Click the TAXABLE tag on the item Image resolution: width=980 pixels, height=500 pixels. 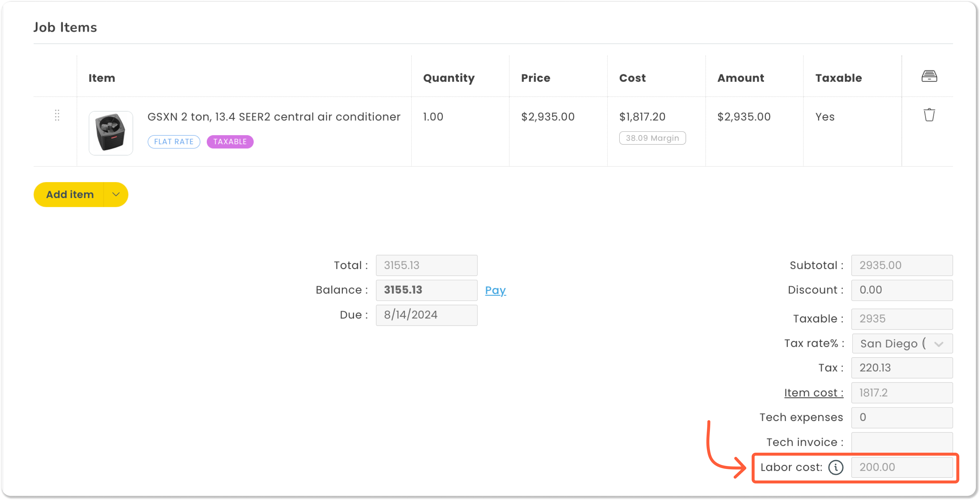[x=230, y=142]
